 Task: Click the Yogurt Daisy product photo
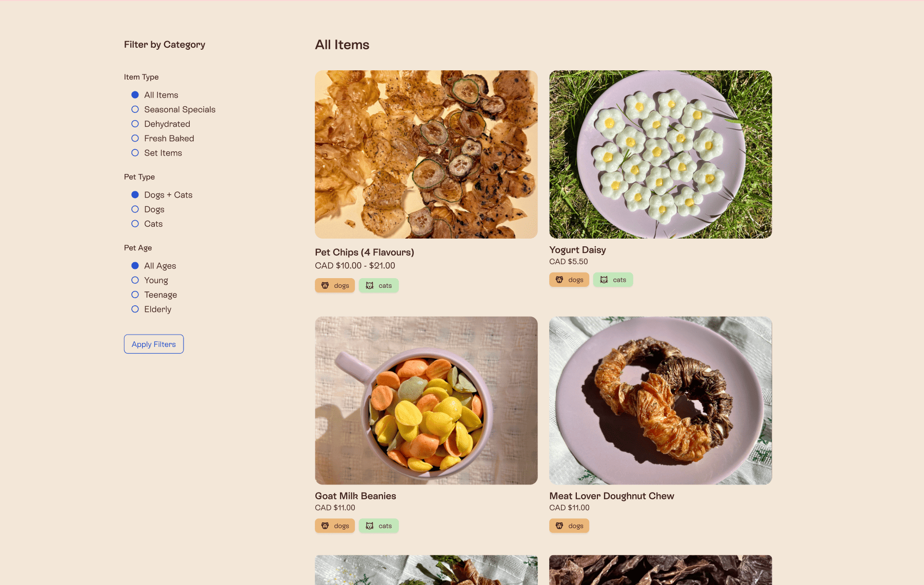pos(660,154)
